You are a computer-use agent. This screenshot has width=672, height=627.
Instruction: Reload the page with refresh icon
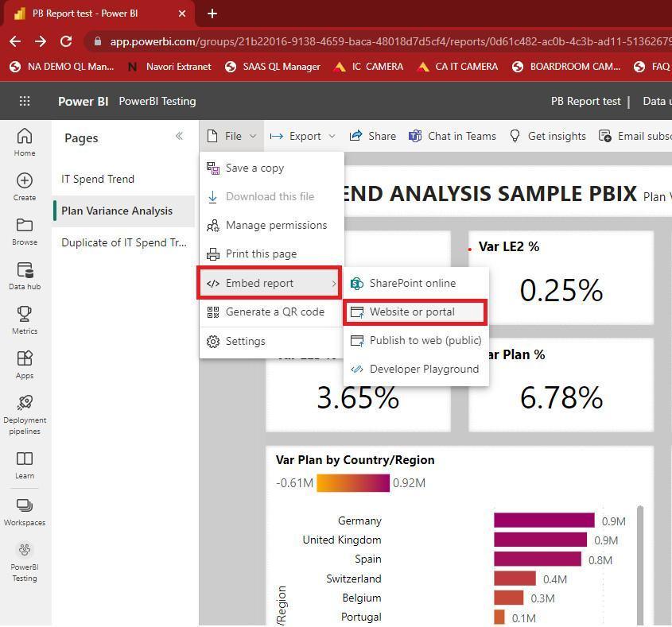(x=66, y=41)
